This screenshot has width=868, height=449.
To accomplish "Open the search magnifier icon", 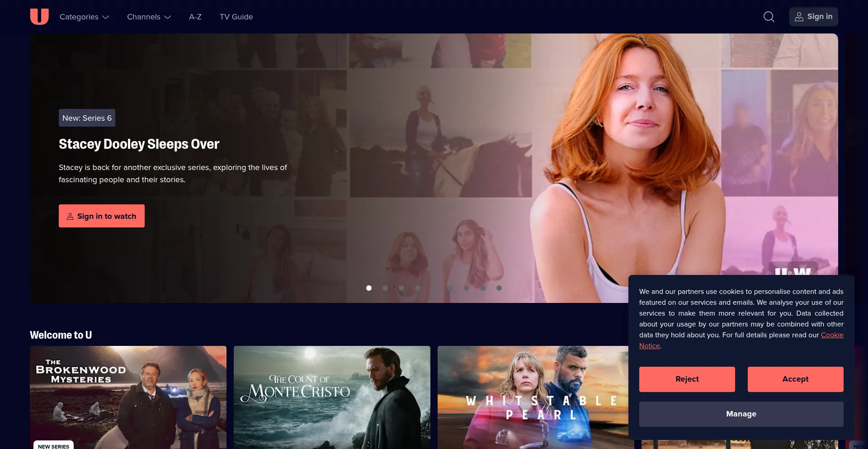I will (x=769, y=17).
